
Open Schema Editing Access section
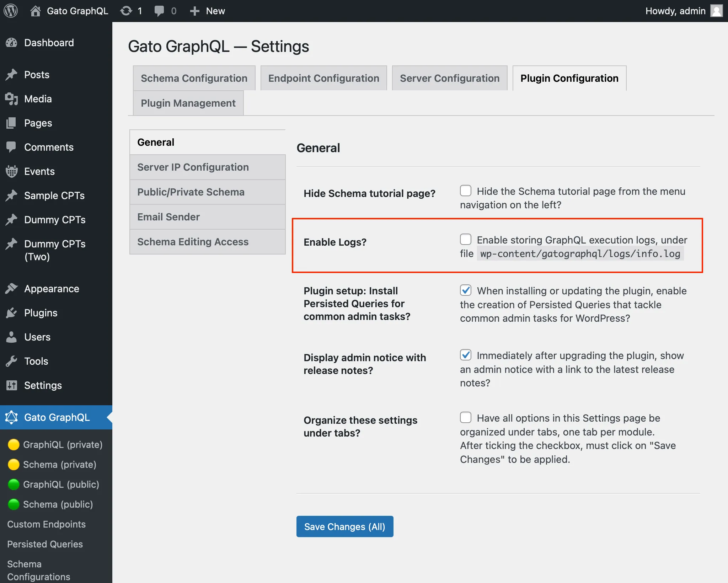pyautogui.click(x=208, y=242)
